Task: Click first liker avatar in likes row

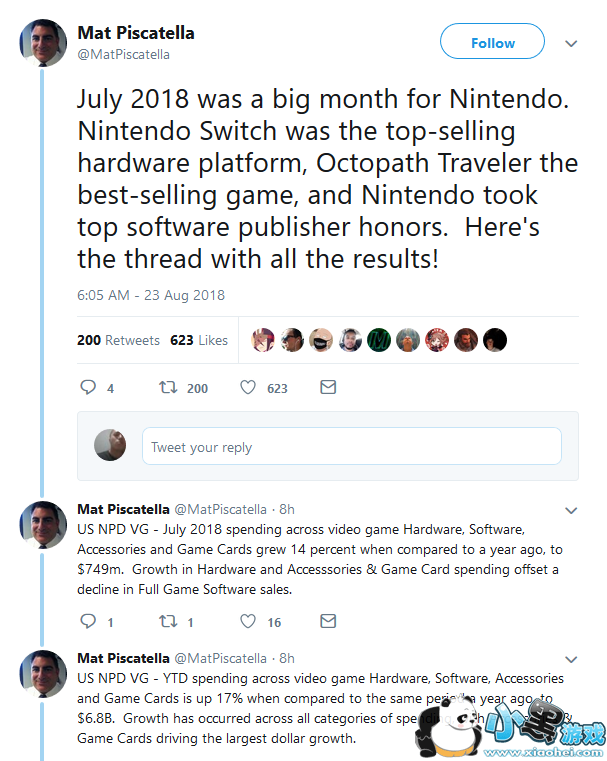Action: [263, 340]
